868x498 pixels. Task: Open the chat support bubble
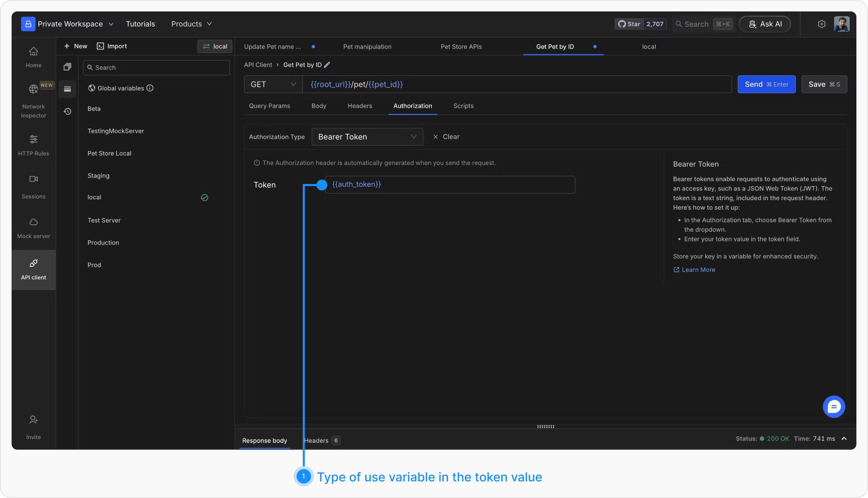834,407
